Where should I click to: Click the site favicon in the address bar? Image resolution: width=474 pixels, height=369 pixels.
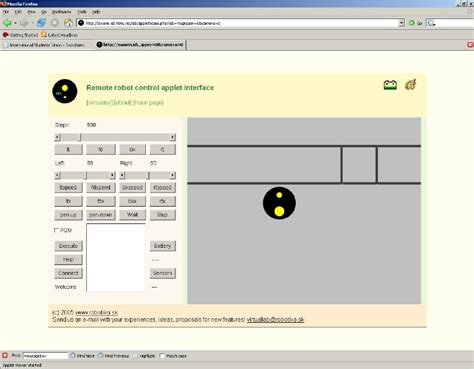pyautogui.click(x=81, y=23)
